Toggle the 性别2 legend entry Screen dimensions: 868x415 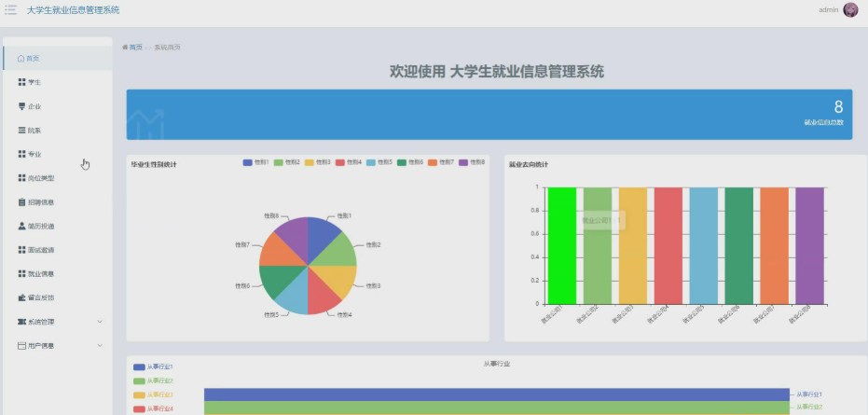287,162
